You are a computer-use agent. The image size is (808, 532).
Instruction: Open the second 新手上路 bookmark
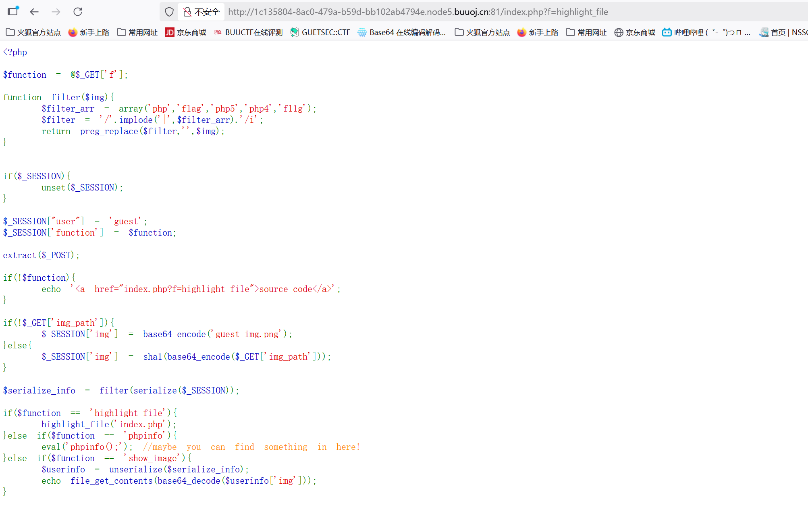pyautogui.click(x=538, y=32)
